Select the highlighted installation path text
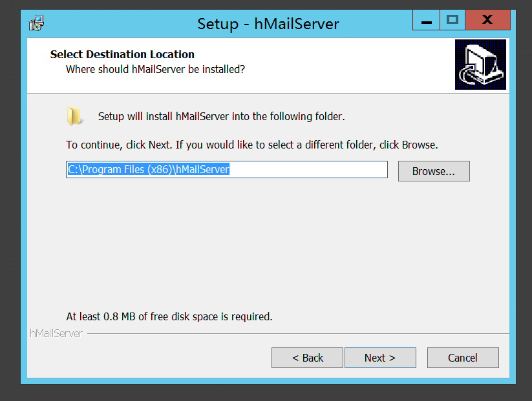This screenshot has height=401, width=532. (148, 169)
